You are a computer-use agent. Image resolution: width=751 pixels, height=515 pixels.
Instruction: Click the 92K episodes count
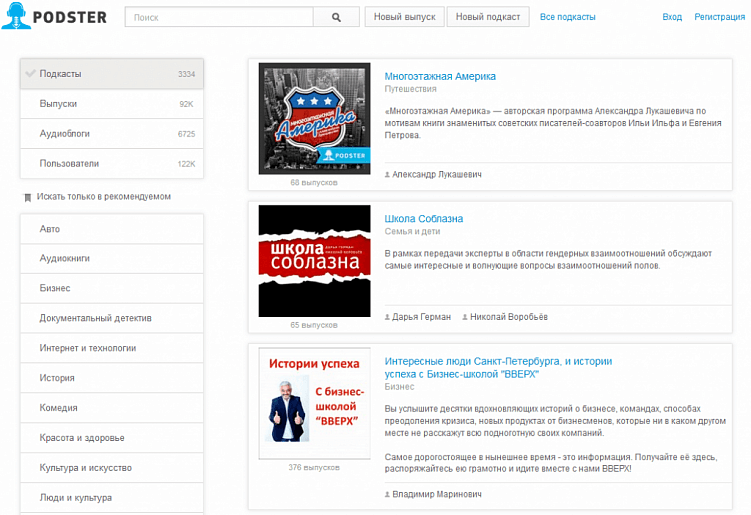click(x=186, y=104)
